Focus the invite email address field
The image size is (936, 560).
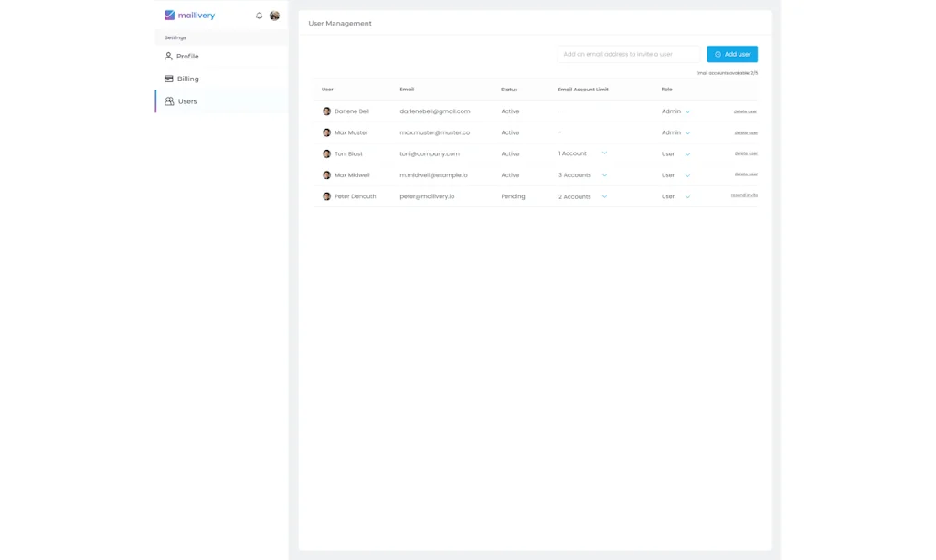[628, 54]
